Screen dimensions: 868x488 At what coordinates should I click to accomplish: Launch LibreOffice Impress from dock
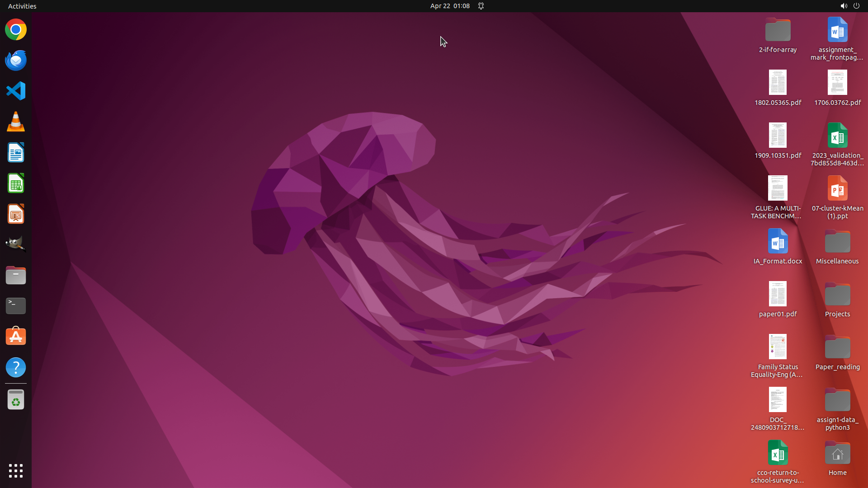click(x=16, y=214)
